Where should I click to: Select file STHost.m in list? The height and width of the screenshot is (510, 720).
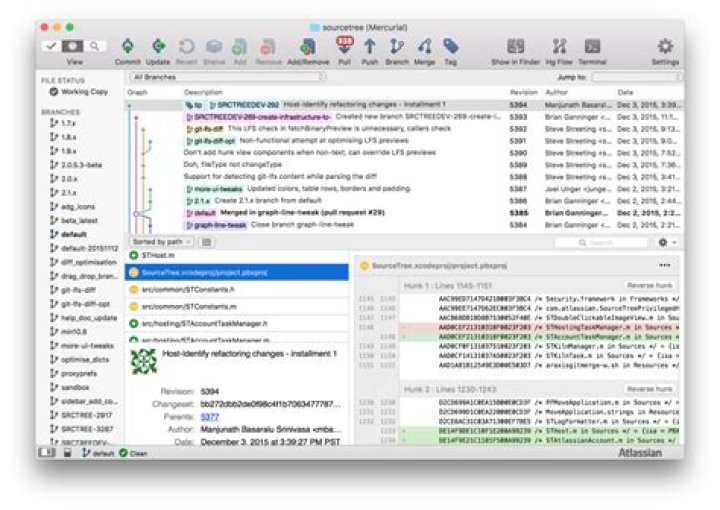tap(236, 255)
